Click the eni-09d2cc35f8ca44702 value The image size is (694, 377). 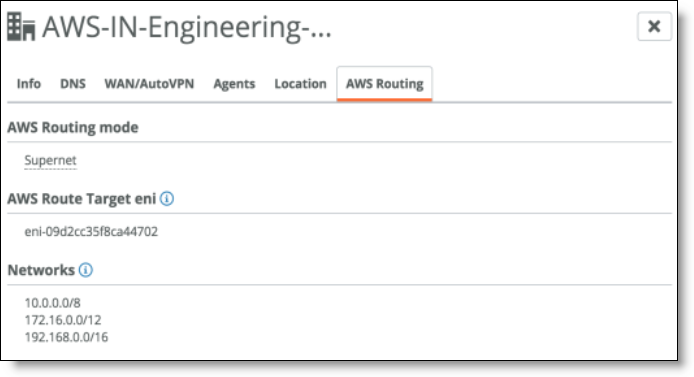point(91,231)
